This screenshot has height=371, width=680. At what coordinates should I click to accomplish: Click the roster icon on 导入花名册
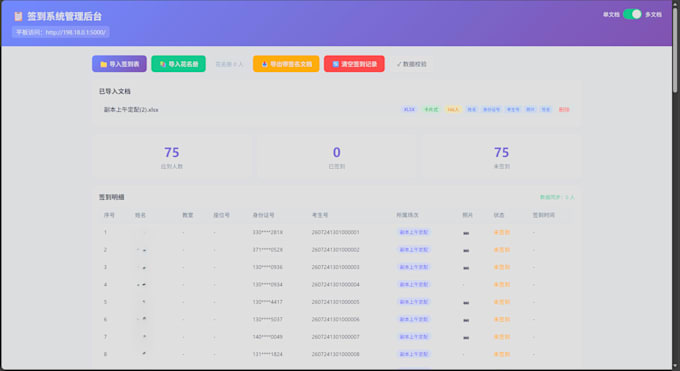[x=163, y=64]
